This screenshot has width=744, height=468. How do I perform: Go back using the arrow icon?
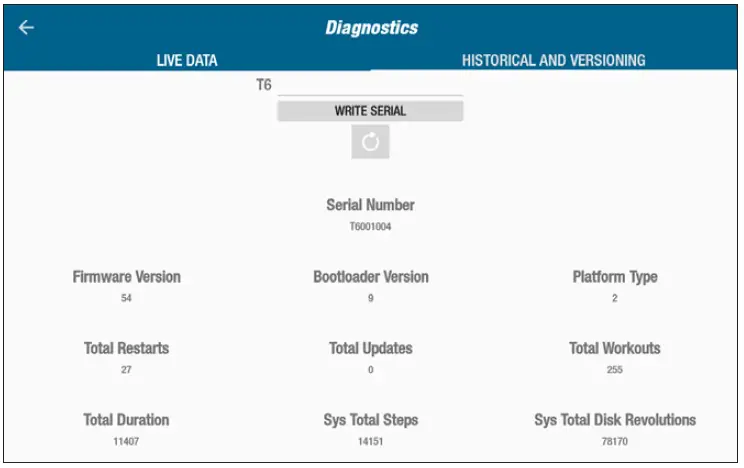click(x=26, y=28)
